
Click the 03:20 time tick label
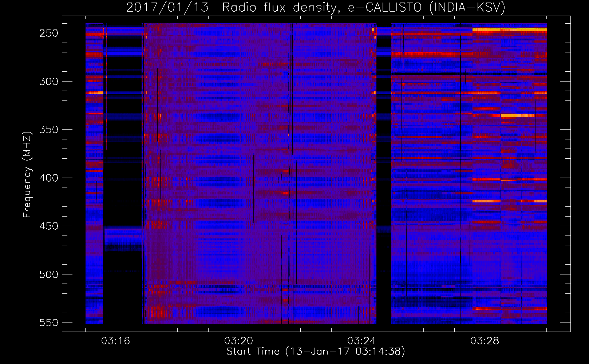tap(239, 341)
